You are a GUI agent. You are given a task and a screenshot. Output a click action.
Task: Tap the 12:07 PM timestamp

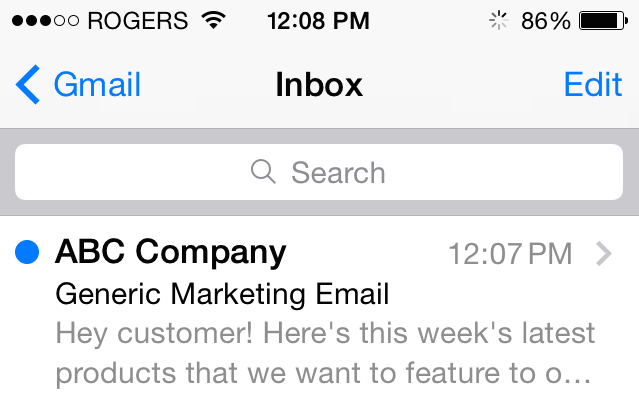(510, 254)
